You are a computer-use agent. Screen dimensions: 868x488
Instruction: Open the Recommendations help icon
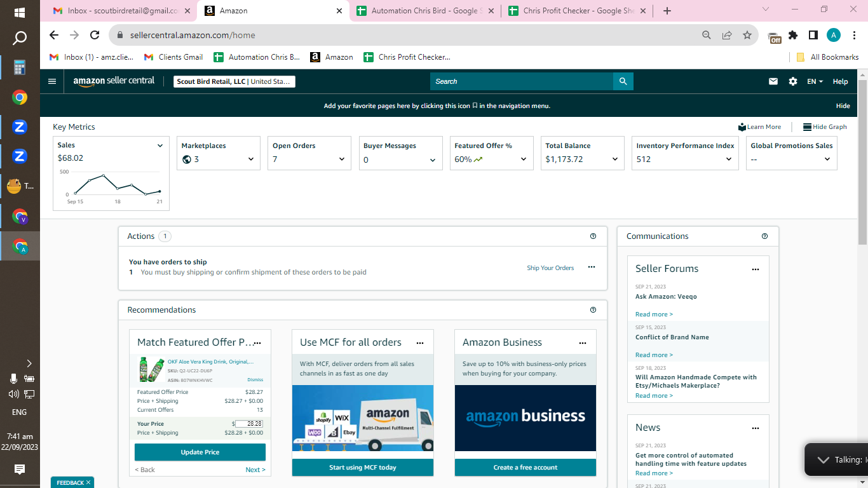(593, 310)
